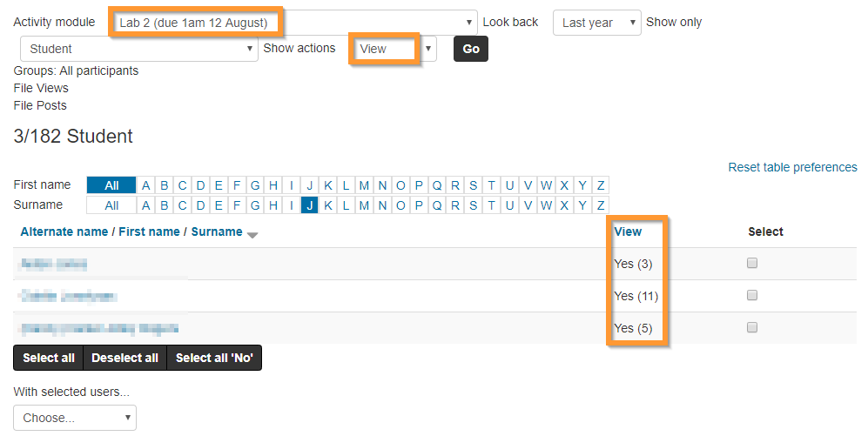
Task: Filter Surname by letter M
Action: tap(364, 205)
